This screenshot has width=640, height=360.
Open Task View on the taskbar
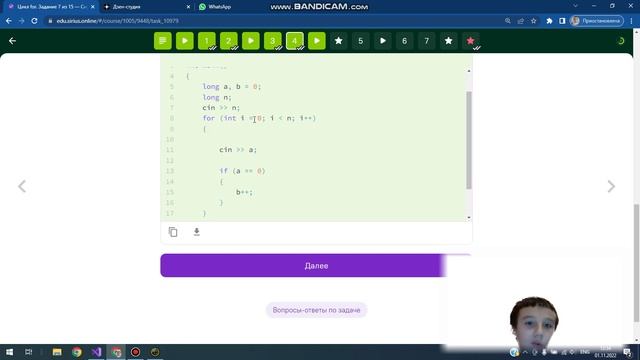coord(29,352)
